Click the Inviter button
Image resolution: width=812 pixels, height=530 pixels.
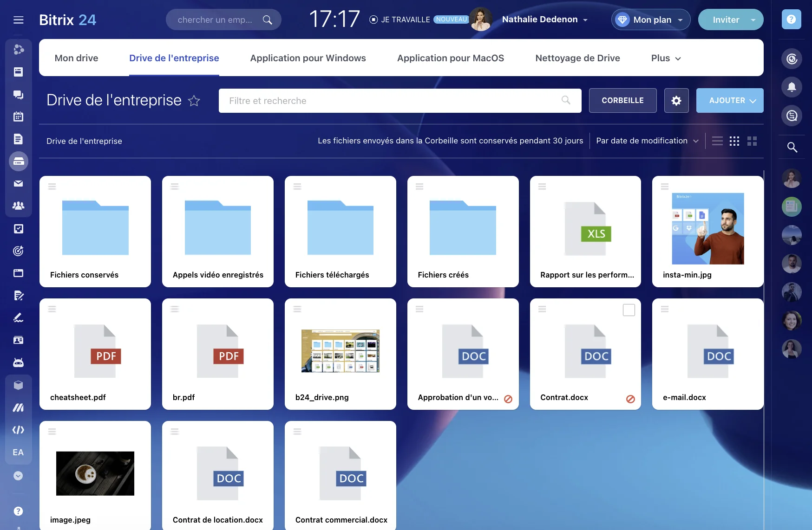click(725, 19)
